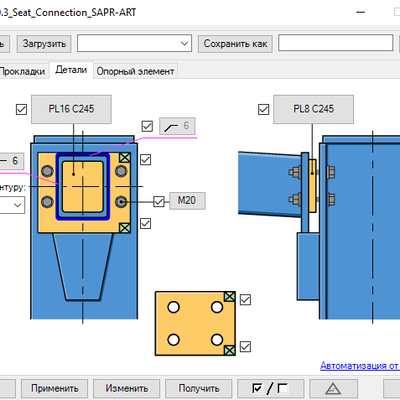The width and height of the screenshot is (400, 400).
Task: Click the triangle icon button at bottom
Action: (x=333, y=388)
